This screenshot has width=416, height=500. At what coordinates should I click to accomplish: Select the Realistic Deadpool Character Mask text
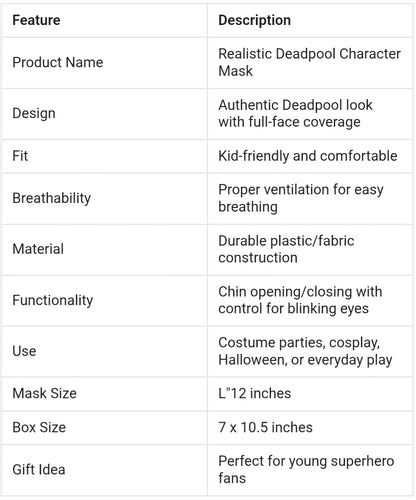pyautogui.click(x=309, y=62)
